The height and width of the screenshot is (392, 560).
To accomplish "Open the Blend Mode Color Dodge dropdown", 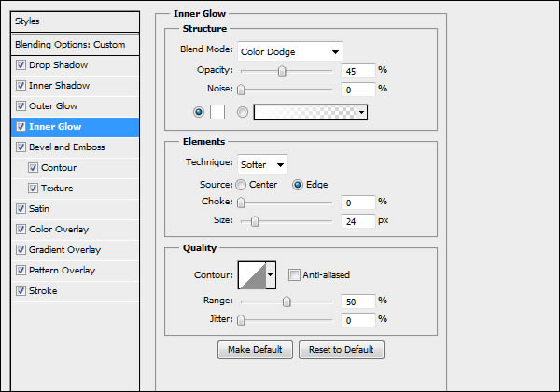I will tap(290, 51).
